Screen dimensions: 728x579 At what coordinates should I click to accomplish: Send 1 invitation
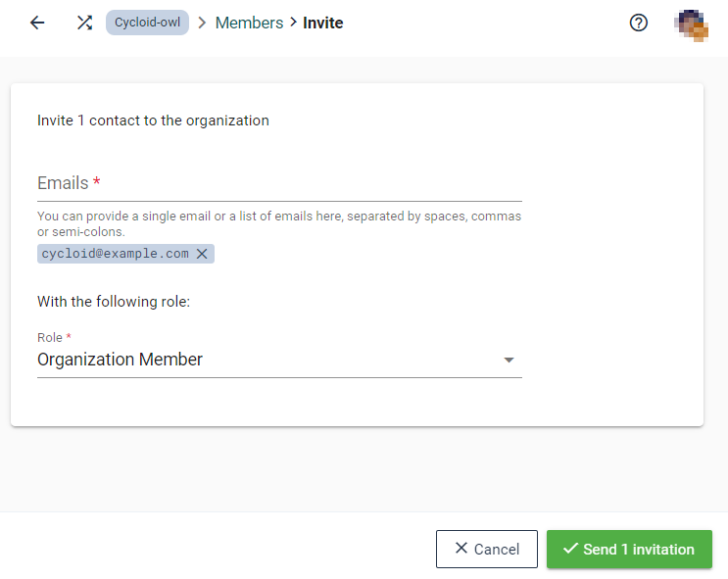coord(629,550)
